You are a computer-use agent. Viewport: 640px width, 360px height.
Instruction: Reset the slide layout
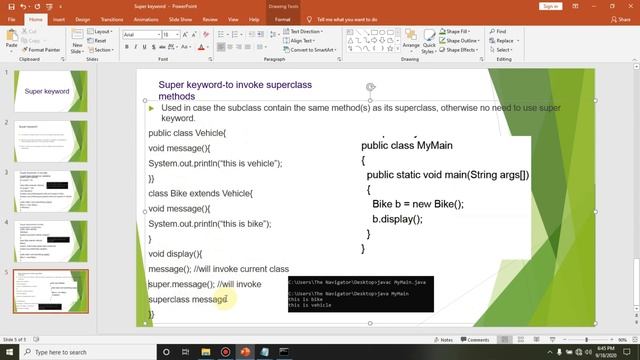[x=97, y=41]
